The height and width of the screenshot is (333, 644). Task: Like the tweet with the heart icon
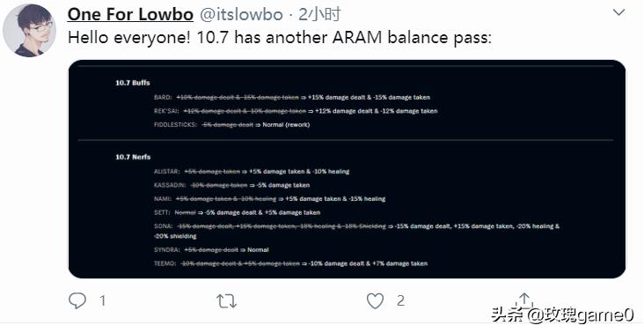[x=375, y=301]
